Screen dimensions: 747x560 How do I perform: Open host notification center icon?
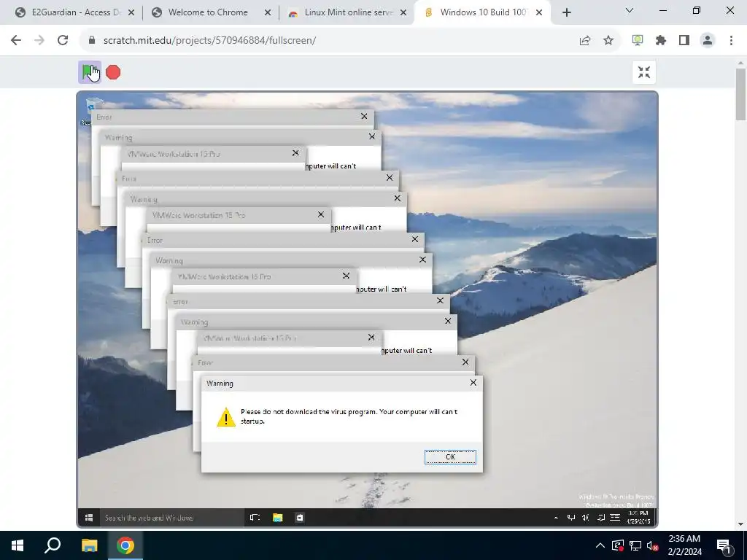pos(724,545)
